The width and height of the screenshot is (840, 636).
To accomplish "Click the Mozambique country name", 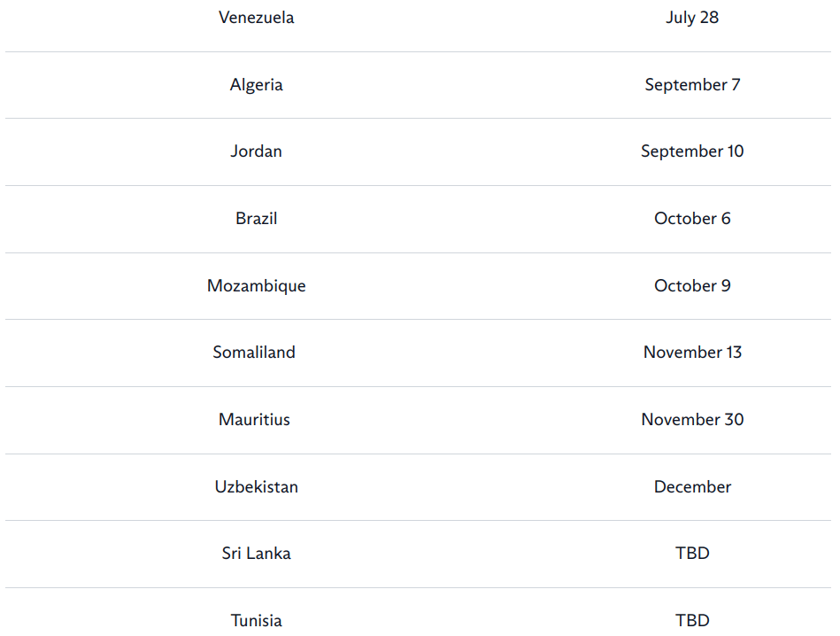I will point(257,286).
